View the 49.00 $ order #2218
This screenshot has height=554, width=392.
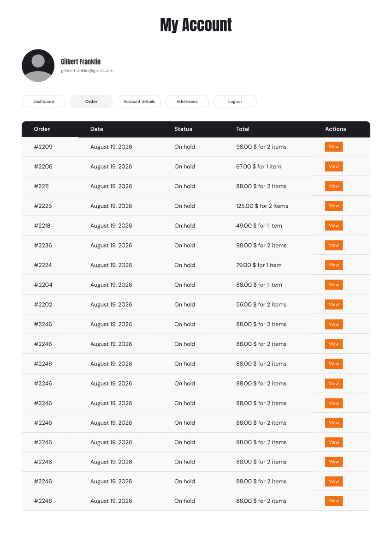334,226
